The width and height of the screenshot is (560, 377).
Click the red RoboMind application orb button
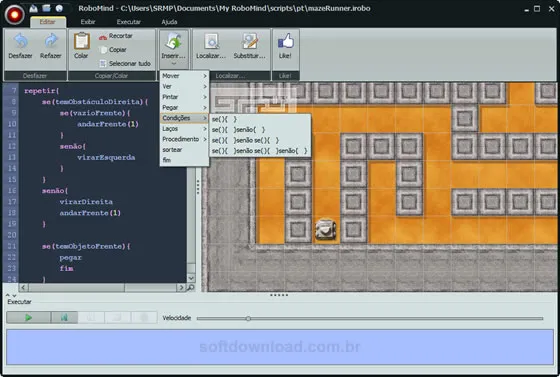pyautogui.click(x=14, y=15)
